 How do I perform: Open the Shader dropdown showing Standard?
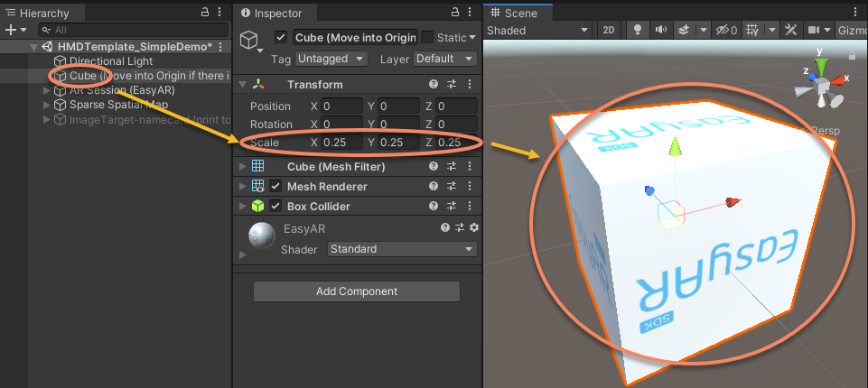click(x=403, y=249)
